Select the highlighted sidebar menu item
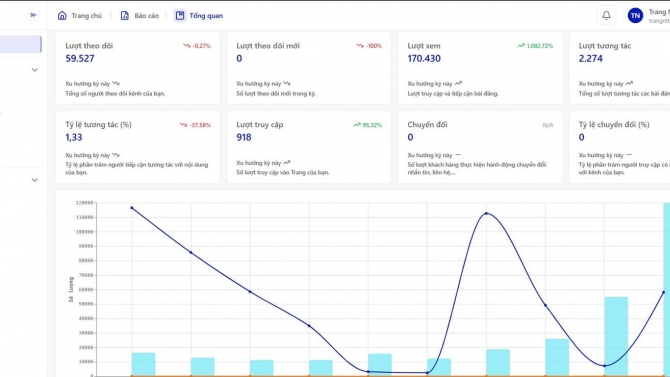This screenshot has height=377, width=670. pyautogui.click(x=21, y=44)
